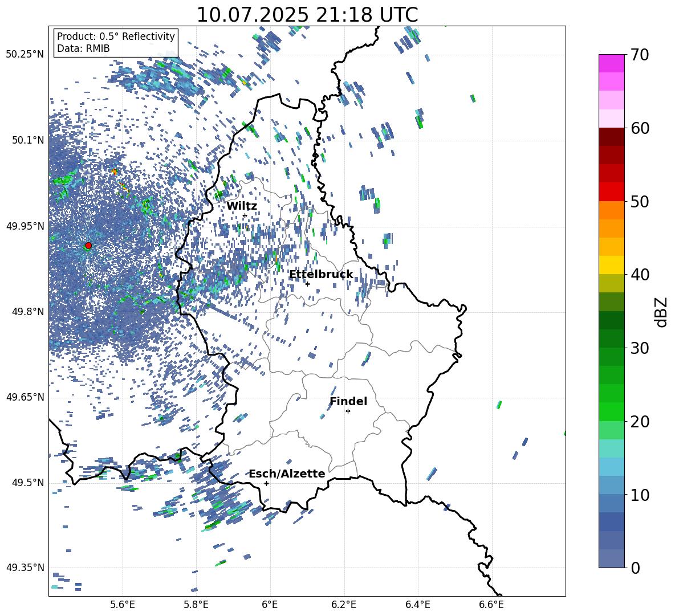Screen dimensions: 675x616
Task: Click the 49.35°N latitude tick label
Action: [25, 568]
